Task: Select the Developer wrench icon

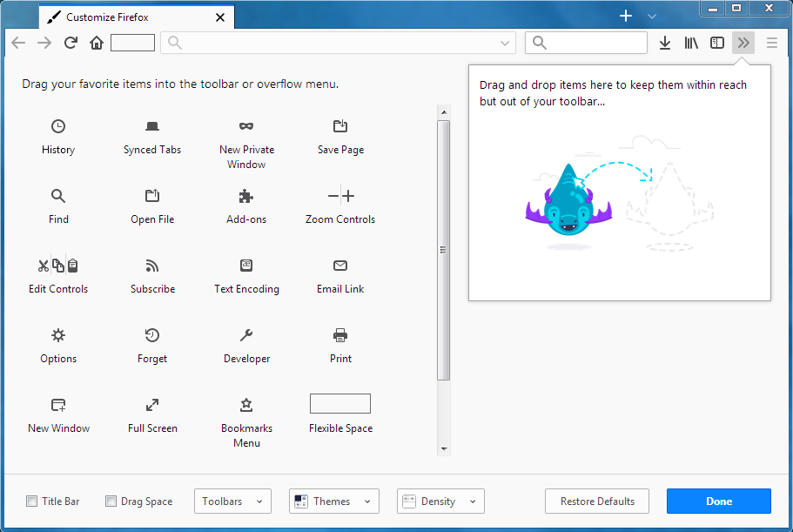Action: click(246, 335)
